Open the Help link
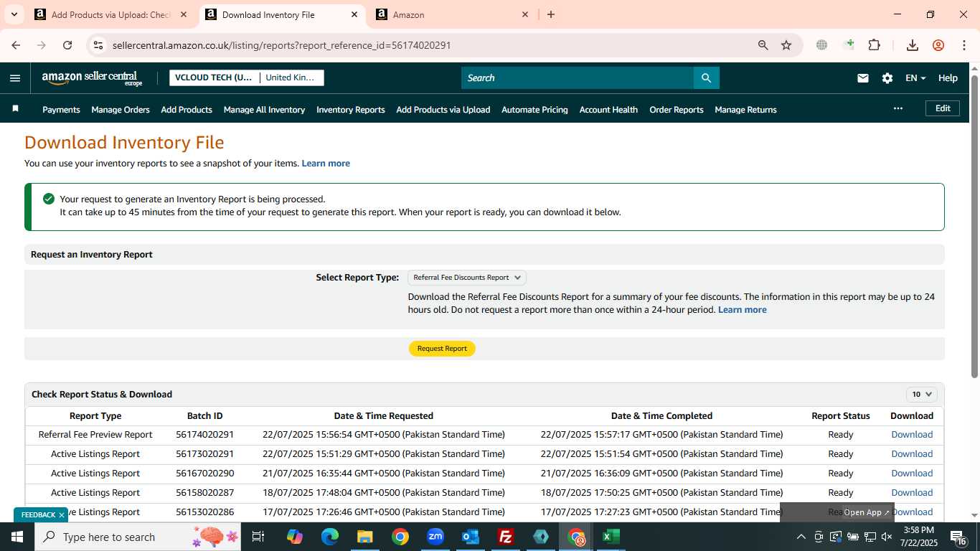 tap(948, 78)
